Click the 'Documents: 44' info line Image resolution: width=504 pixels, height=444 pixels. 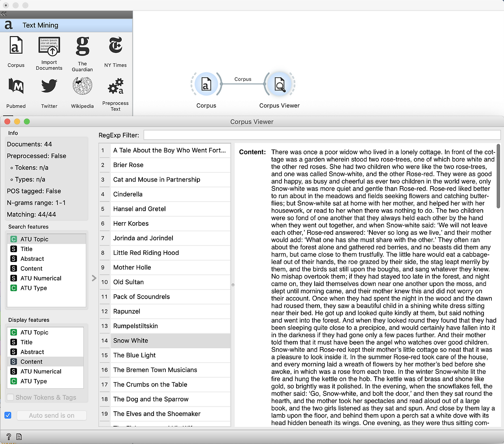pyautogui.click(x=30, y=144)
